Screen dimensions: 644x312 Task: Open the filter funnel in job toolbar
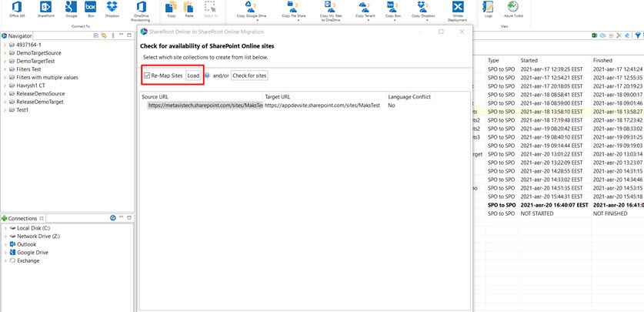pyautogui.click(x=639, y=35)
